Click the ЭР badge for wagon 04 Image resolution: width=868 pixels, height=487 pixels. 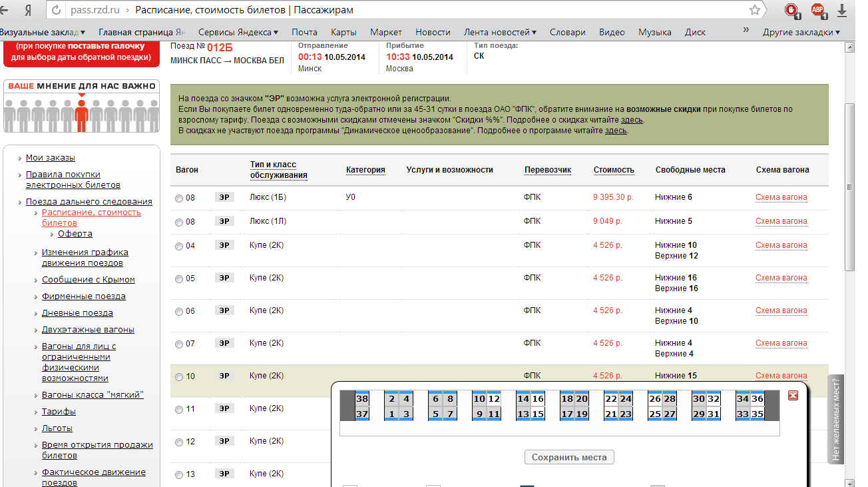224,245
